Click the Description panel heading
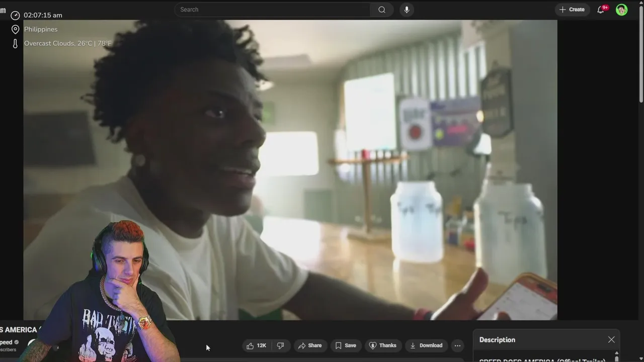Image resolution: width=644 pixels, height=362 pixels. click(497, 340)
